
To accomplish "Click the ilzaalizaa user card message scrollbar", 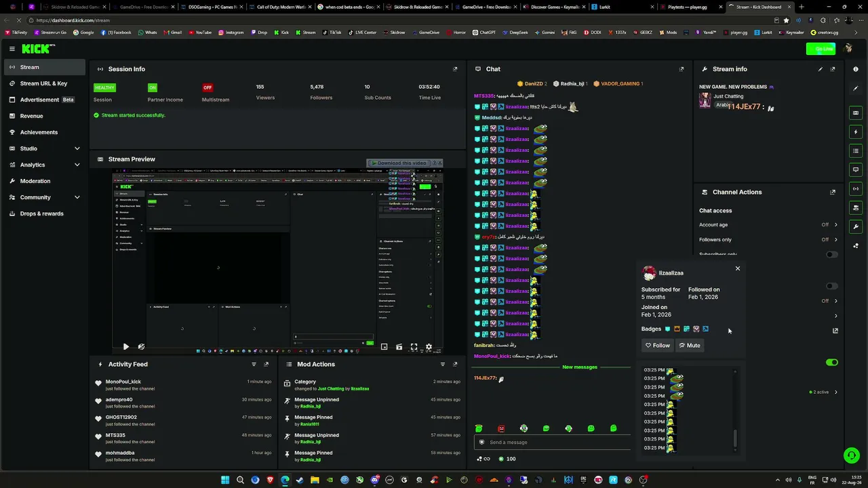I will point(736,439).
